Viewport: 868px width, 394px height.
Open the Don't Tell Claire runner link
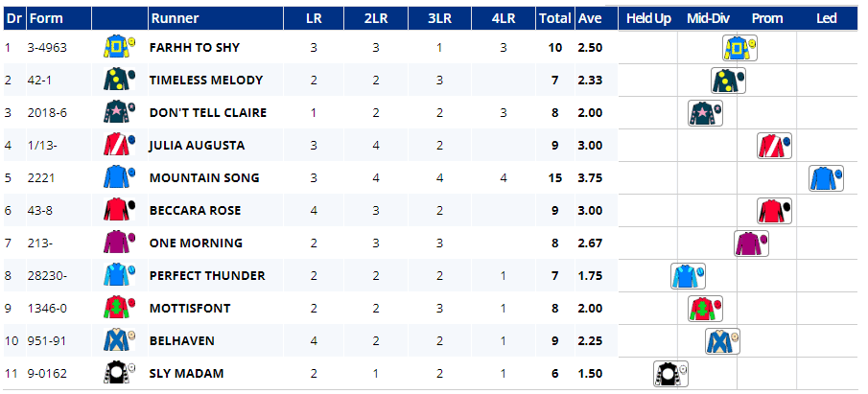pos(208,113)
